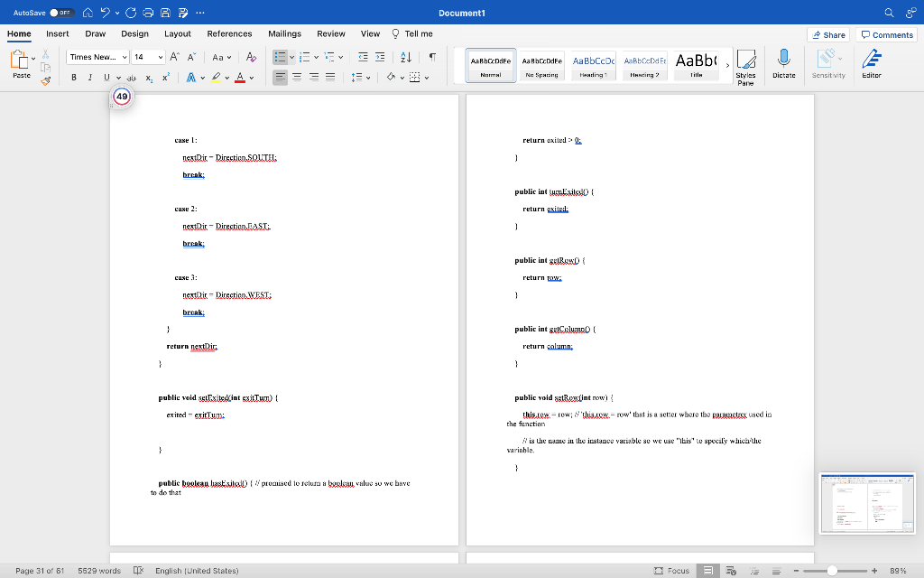The height and width of the screenshot is (578, 924).
Task: Increase paragraph indent
Action: (380, 57)
